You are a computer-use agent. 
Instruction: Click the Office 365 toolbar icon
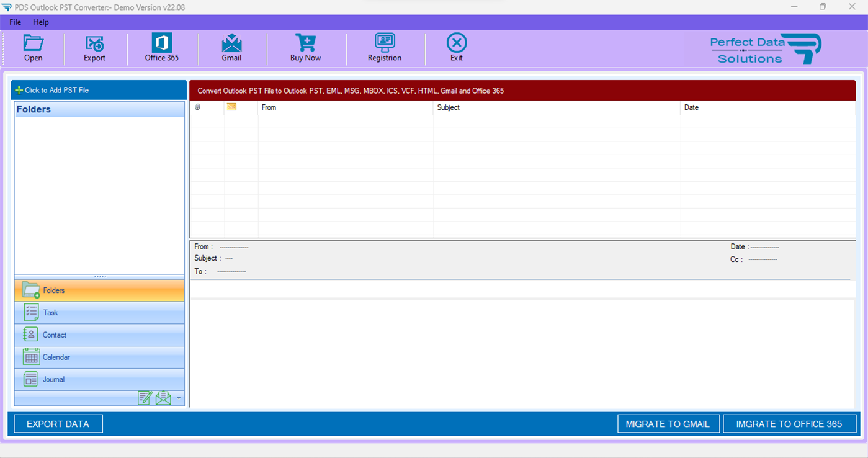tap(161, 48)
